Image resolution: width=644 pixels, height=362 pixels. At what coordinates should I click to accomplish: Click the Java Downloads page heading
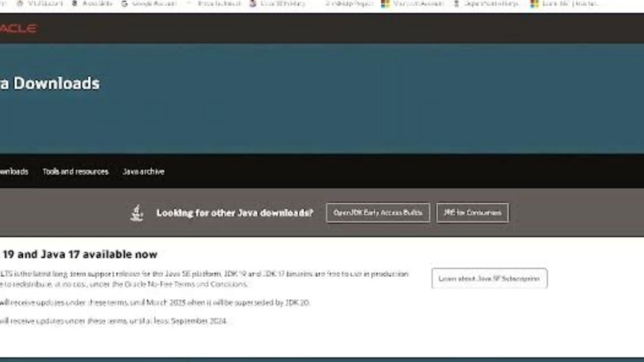tap(50, 83)
